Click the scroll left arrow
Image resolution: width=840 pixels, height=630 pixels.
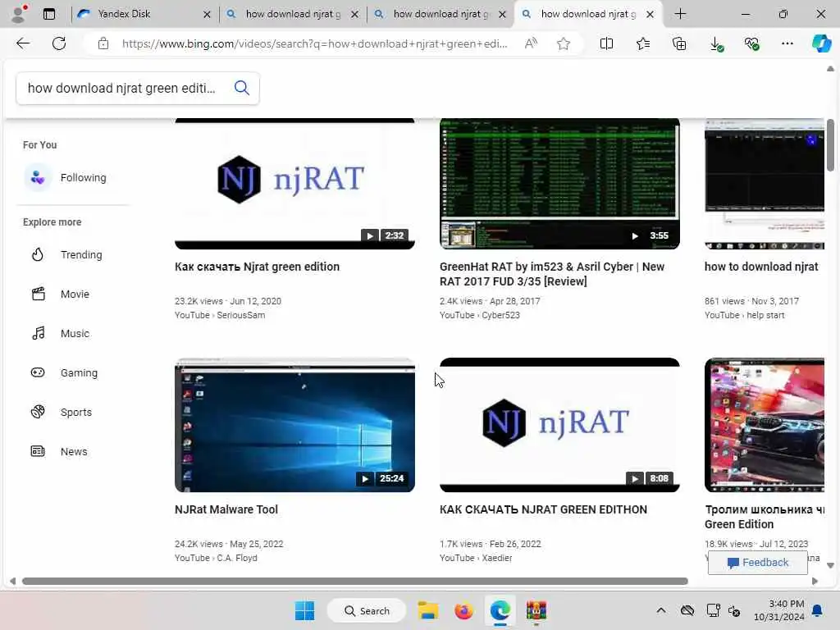(13, 582)
